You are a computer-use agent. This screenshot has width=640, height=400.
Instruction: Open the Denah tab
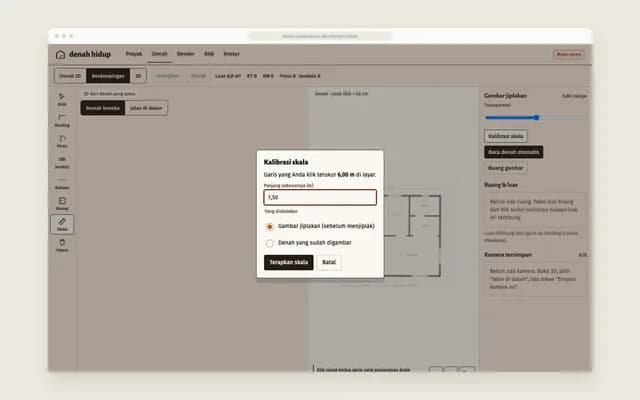click(x=160, y=54)
